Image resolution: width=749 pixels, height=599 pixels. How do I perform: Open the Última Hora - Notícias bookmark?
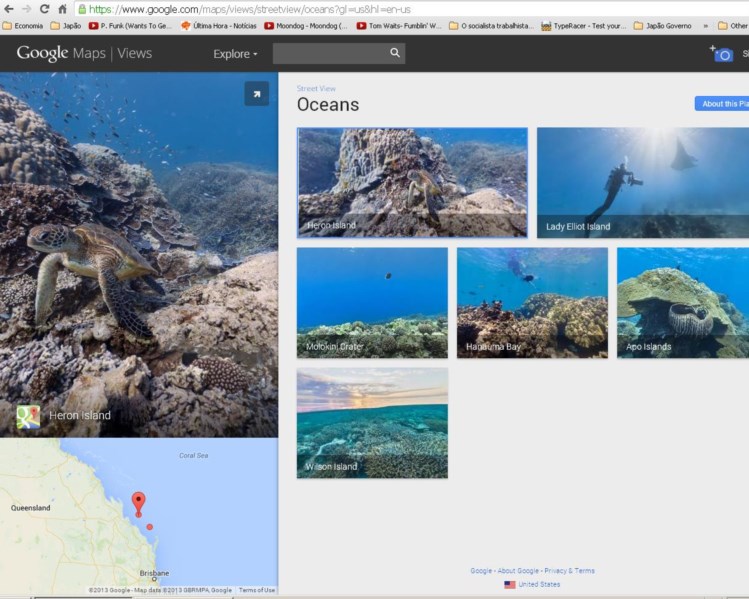(x=219, y=26)
